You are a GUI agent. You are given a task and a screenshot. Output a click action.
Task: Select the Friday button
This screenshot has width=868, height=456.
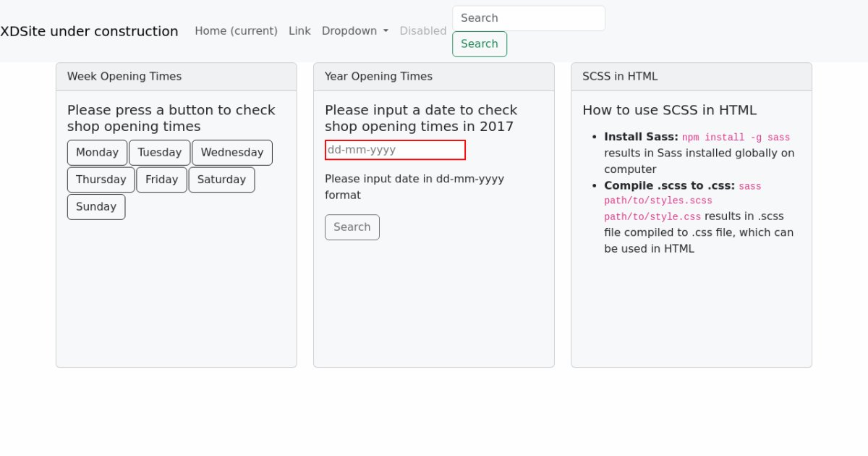[x=161, y=180]
